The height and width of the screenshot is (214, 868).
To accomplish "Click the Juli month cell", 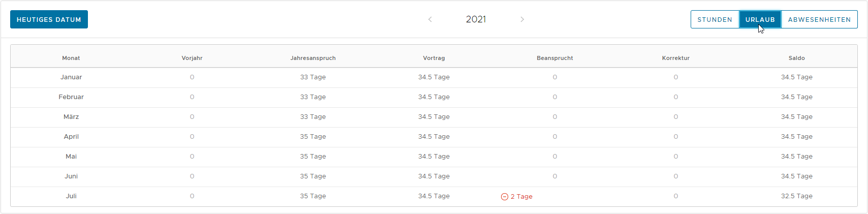I will (71, 196).
